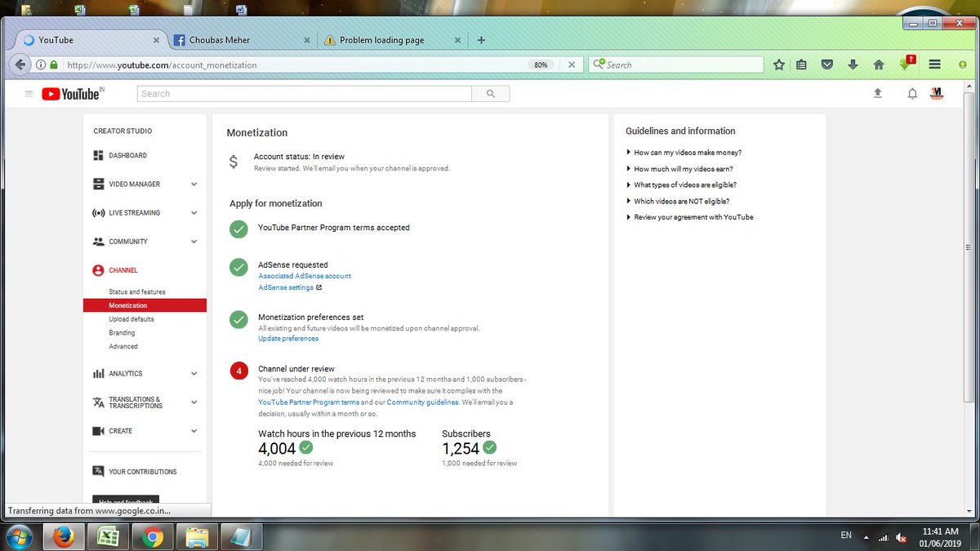Open Chrome from the taskbar
Viewport: 980px width, 551px height.
152,537
